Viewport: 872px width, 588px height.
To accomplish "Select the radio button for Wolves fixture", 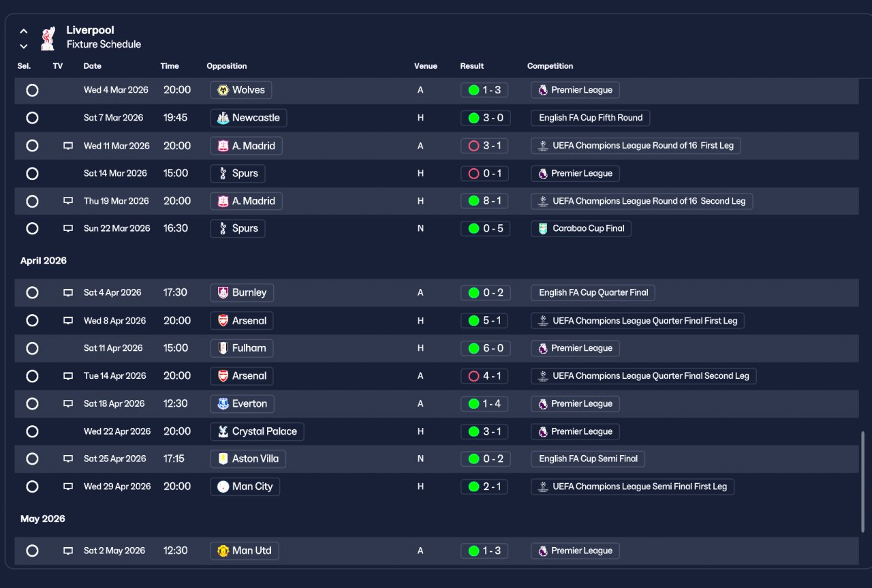I will (x=32, y=90).
